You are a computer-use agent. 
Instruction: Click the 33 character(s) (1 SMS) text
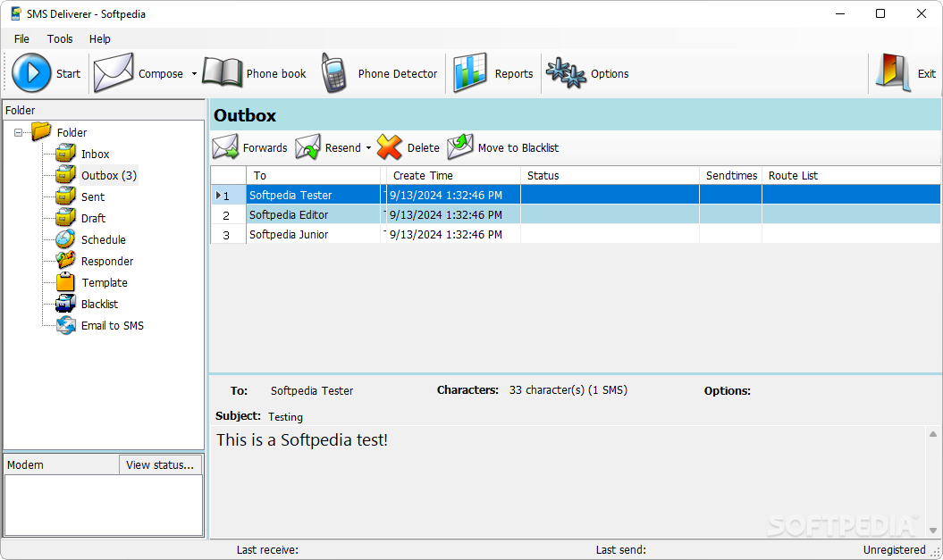(x=568, y=390)
